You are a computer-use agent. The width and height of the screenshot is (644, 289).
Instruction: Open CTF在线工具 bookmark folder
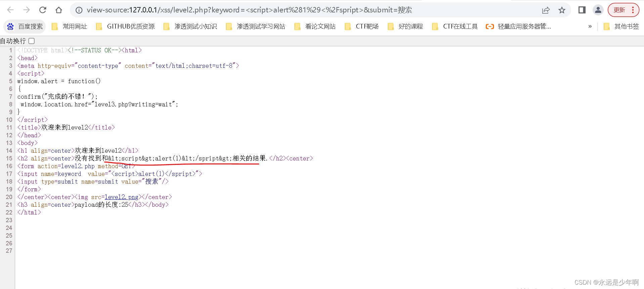point(455,27)
